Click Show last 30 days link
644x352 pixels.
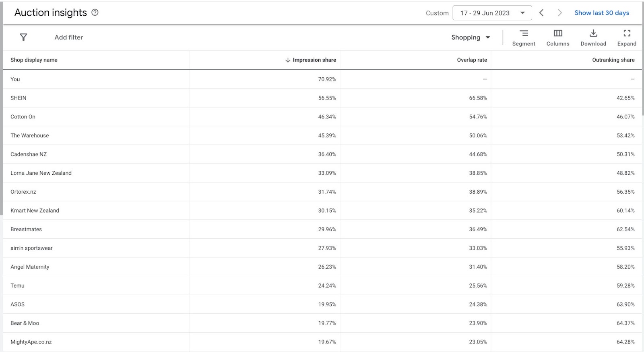602,13
